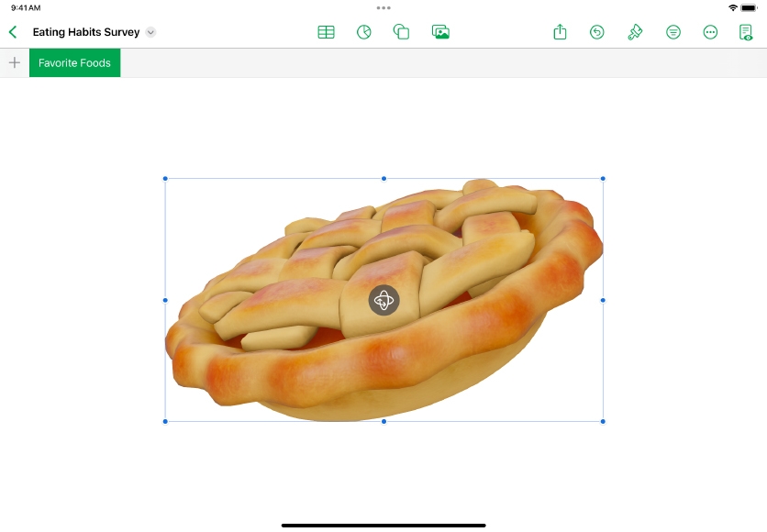The image size is (767, 532).
Task: Open the Insert Media photo icon
Action: (440, 32)
